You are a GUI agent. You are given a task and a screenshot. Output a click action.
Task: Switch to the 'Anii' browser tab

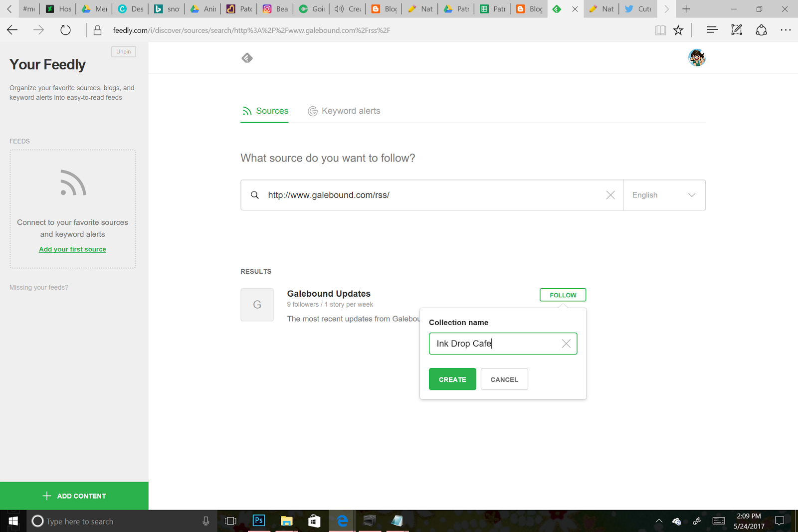pos(203,9)
